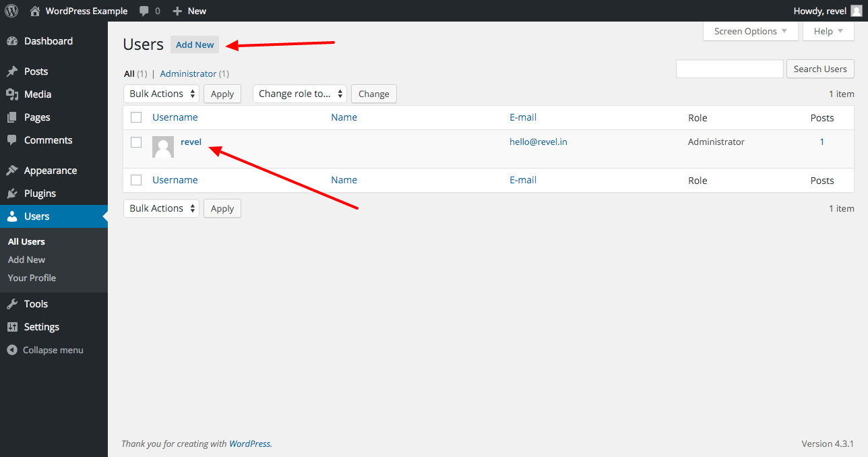
Task: Open the Bulk Actions dropdown
Action: point(161,94)
